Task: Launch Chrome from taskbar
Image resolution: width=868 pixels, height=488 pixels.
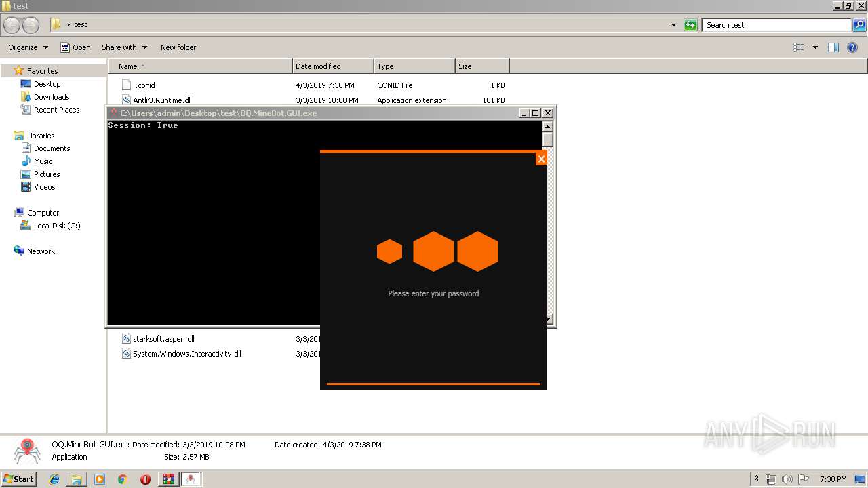Action: [x=123, y=479]
